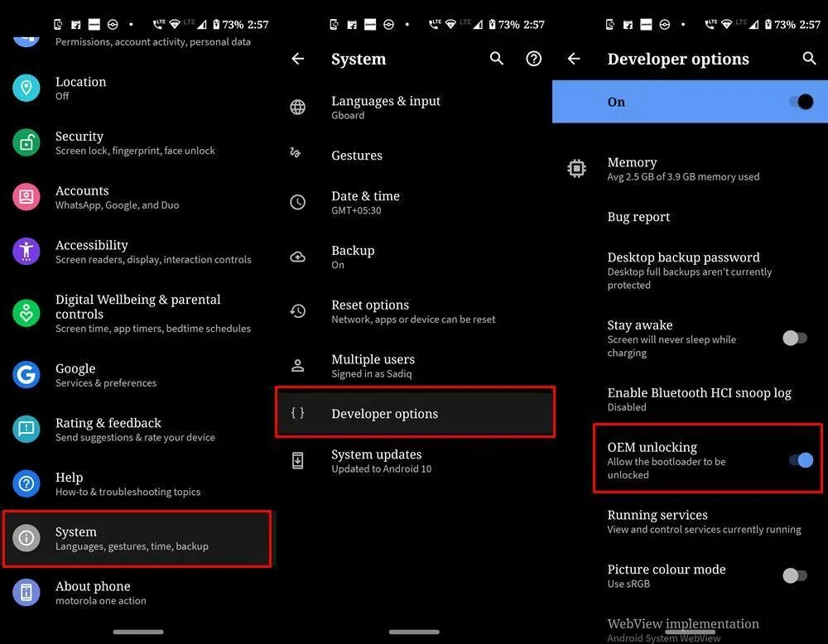Tap the Memory chip icon
This screenshot has width=828, height=644.
click(576, 168)
